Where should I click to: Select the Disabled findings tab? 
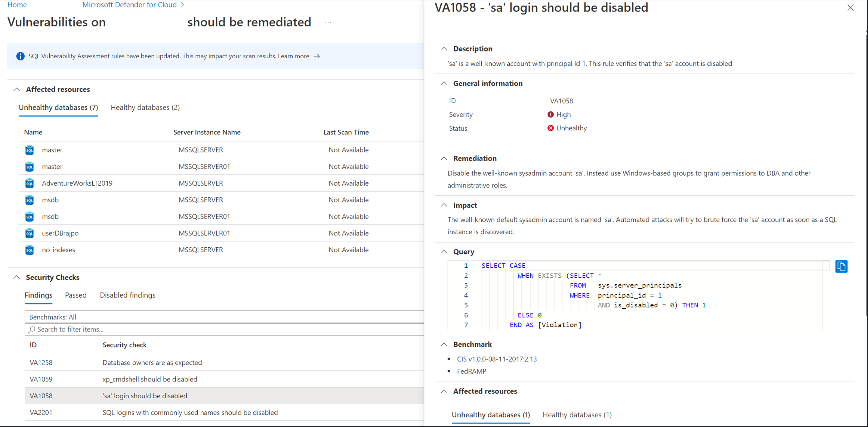tap(127, 295)
